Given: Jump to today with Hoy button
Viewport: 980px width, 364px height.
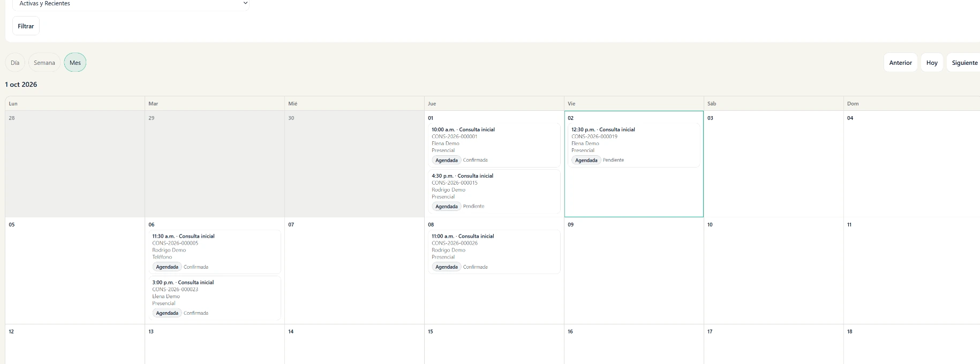Looking at the screenshot, I should (x=932, y=63).
